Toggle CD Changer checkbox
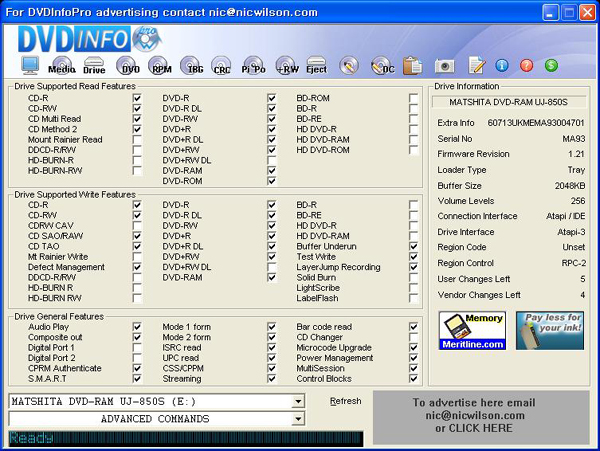Viewport: 600px width, 451px height. (x=413, y=337)
